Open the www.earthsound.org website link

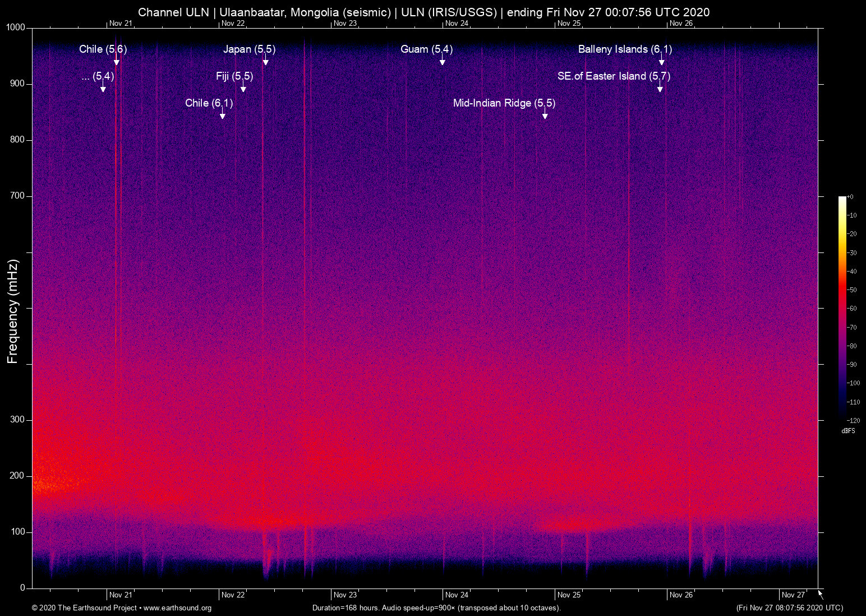[x=178, y=608]
